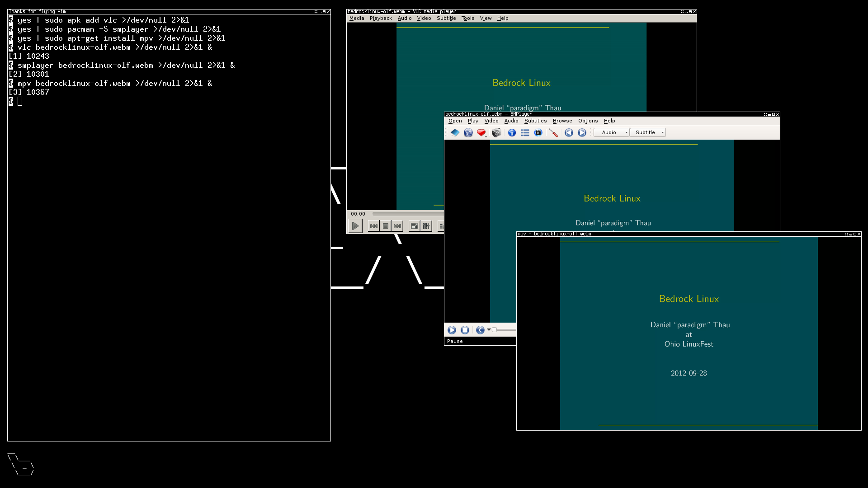This screenshot has height=488, width=868.
Task: Open the VLC Playback menu
Action: click(380, 18)
